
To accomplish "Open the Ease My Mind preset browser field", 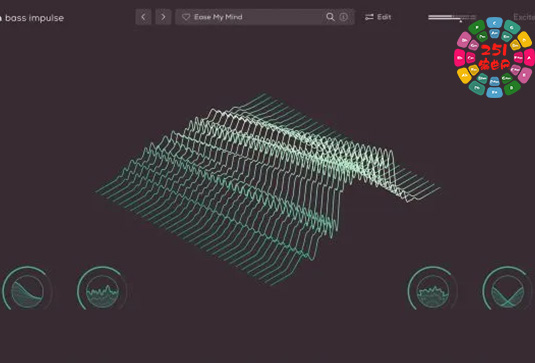I will point(265,17).
